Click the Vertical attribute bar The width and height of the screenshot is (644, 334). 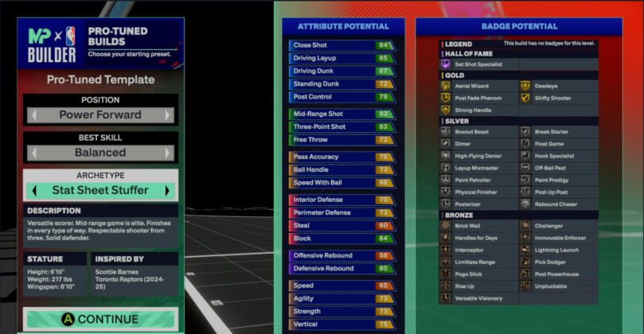(x=342, y=324)
